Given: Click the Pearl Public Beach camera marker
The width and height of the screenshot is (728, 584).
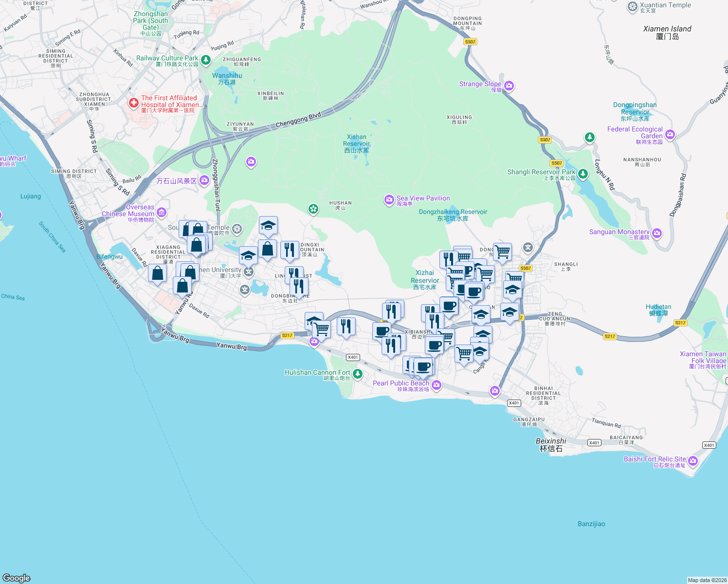Looking at the screenshot, I should click(x=437, y=385).
